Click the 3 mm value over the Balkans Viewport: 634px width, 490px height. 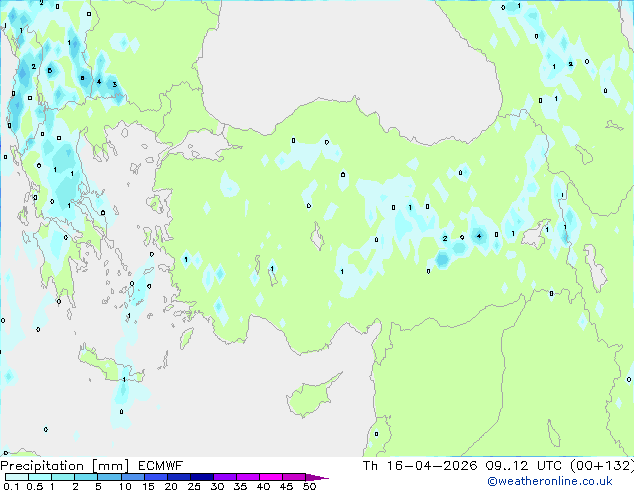coord(114,84)
